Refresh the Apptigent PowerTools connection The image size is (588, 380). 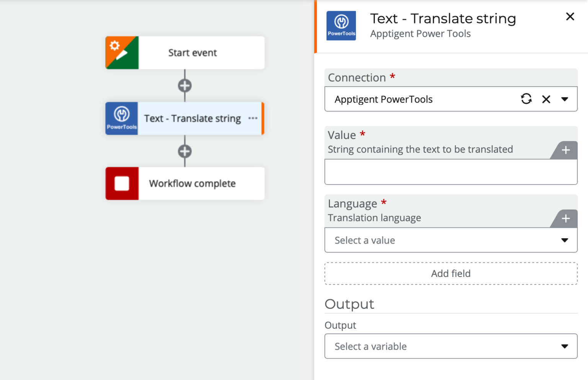[527, 99]
